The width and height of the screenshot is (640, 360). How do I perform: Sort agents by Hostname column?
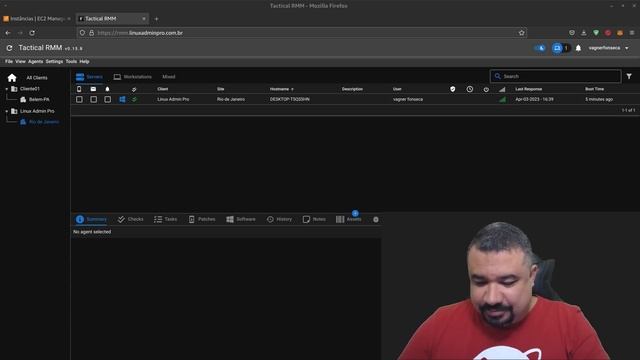tap(281, 89)
